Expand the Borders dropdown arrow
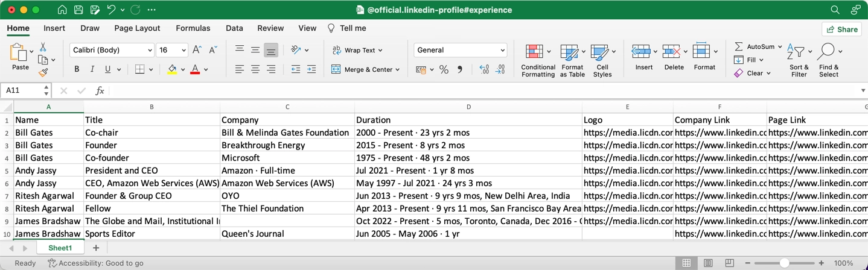Screen dimensions: 868x270 pyautogui.click(x=151, y=70)
